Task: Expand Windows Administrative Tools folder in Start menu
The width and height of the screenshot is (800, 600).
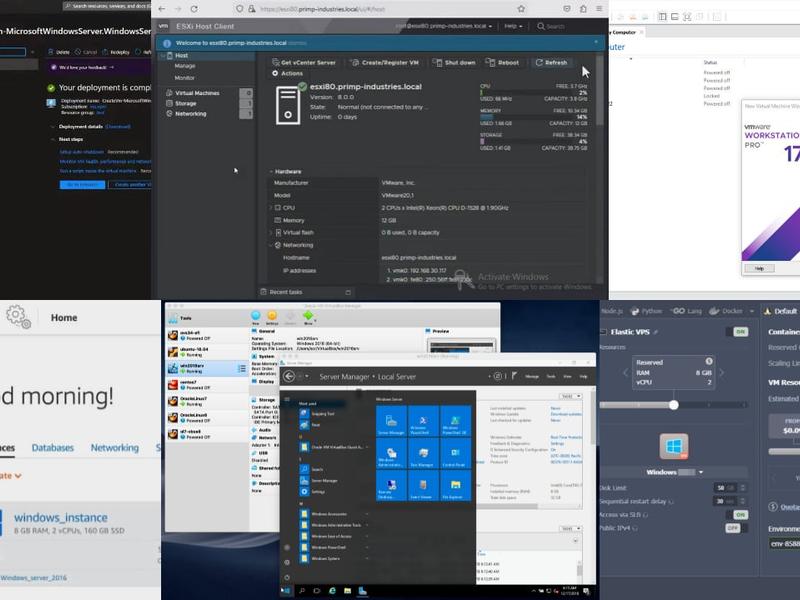Action: [x=334, y=525]
